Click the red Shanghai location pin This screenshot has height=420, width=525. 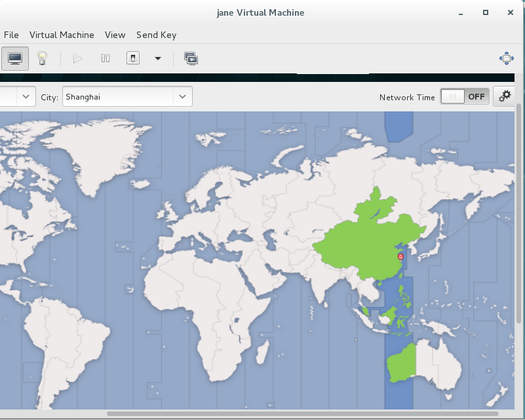point(400,257)
